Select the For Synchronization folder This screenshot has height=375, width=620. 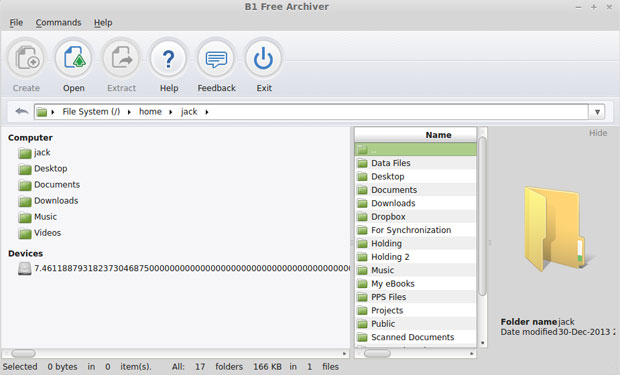(x=416, y=230)
